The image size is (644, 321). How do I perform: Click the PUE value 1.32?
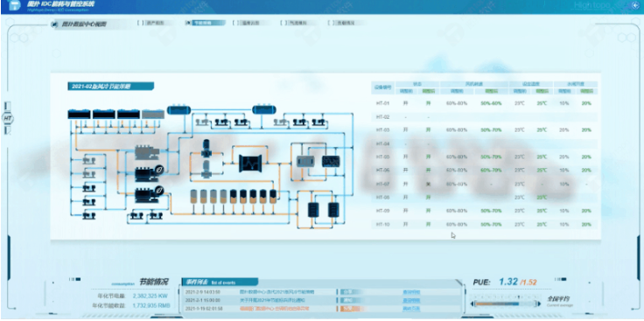pyautogui.click(x=508, y=282)
